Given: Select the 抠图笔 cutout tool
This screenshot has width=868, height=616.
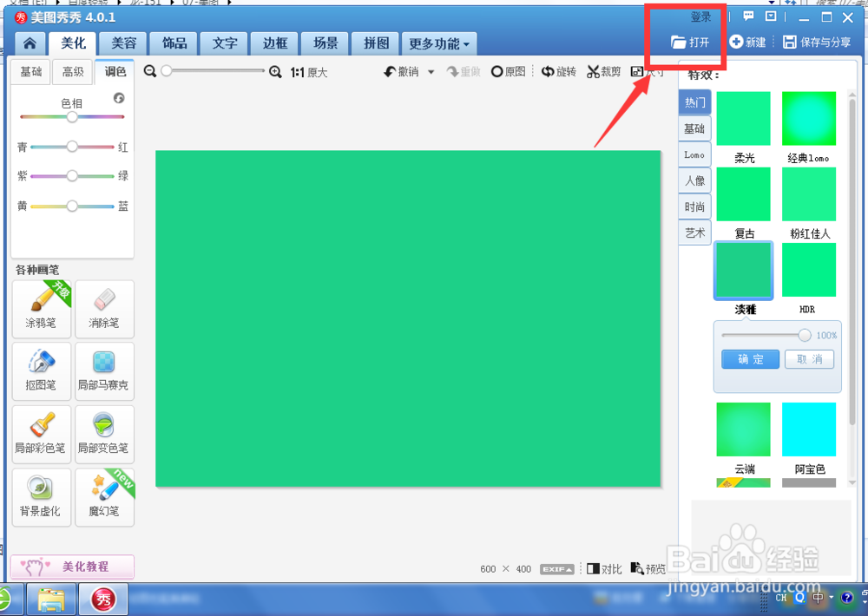Looking at the screenshot, I should point(42,371).
